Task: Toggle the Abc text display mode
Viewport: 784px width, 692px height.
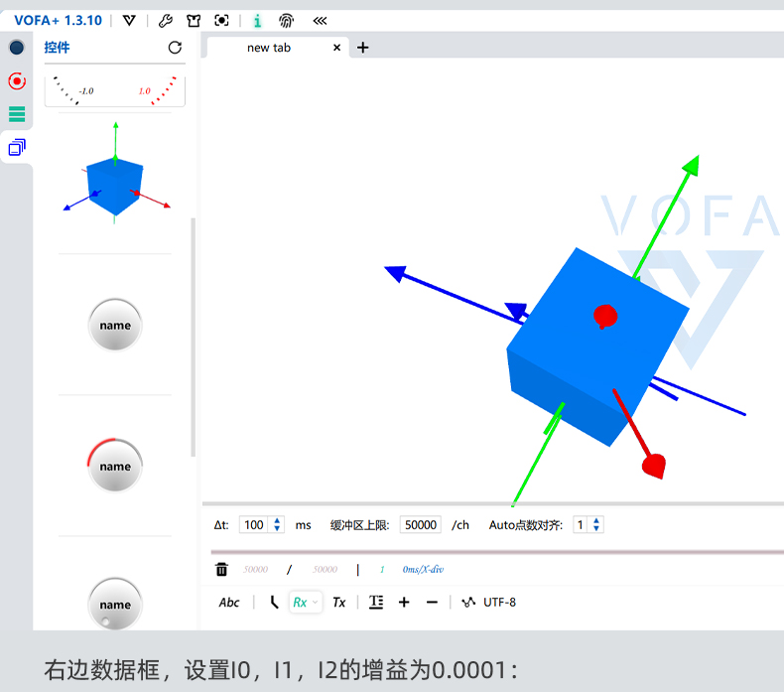Action: (x=229, y=602)
